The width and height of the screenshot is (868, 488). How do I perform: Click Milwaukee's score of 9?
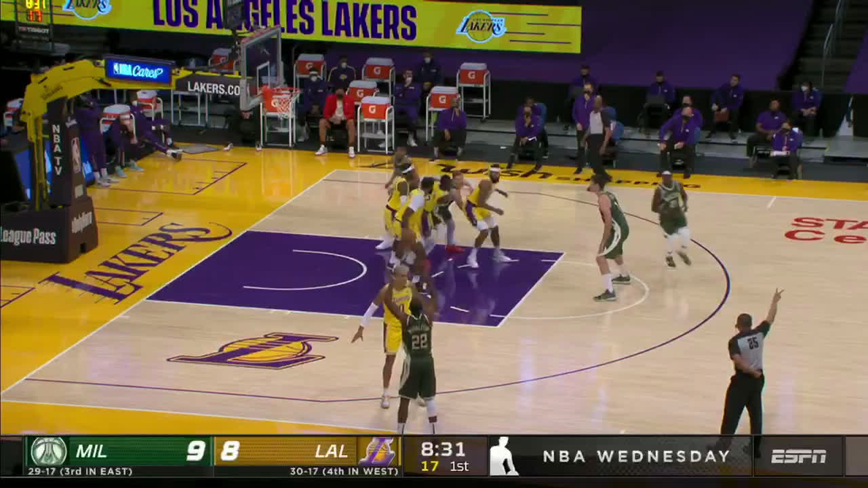tap(195, 451)
